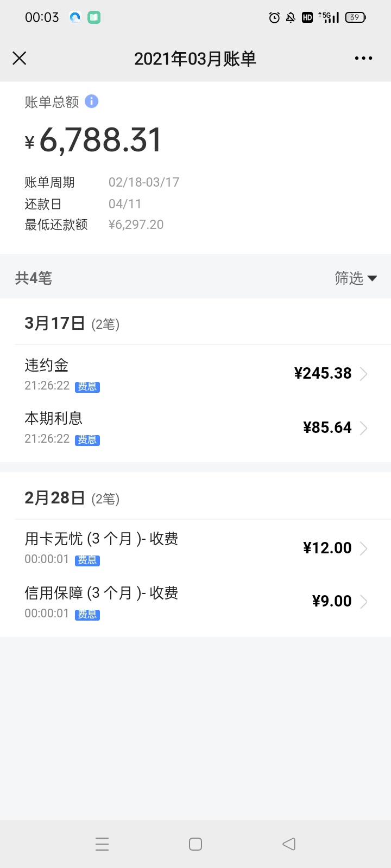This screenshot has width=391, height=868.
Task: Open the recent apps menu button
Action: point(102,844)
